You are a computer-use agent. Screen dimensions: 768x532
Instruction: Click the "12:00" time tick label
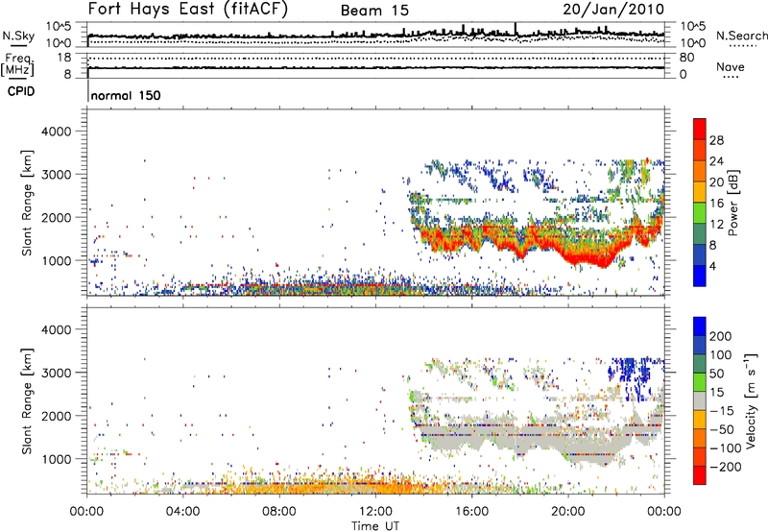(375, 512)
